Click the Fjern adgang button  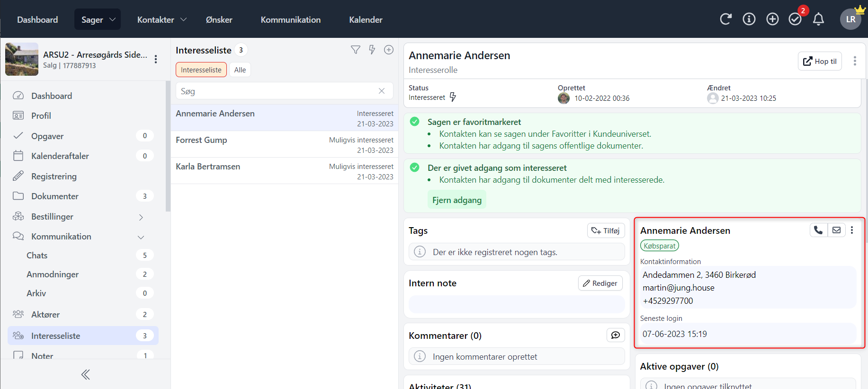pyautogui.click(x=456, y=200)
